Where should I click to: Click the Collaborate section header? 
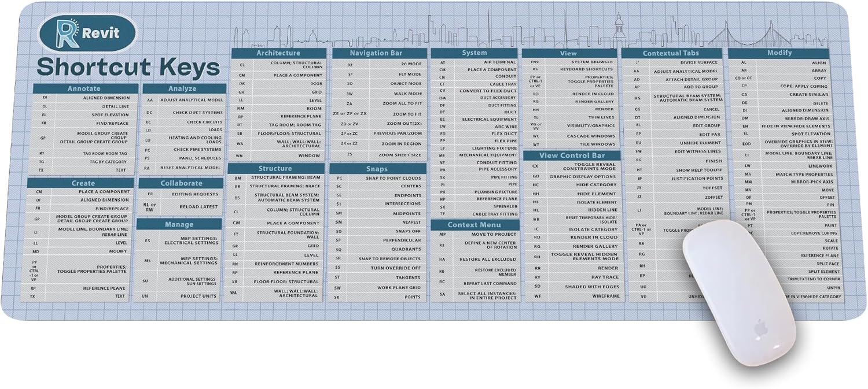(x=181, y=183)
